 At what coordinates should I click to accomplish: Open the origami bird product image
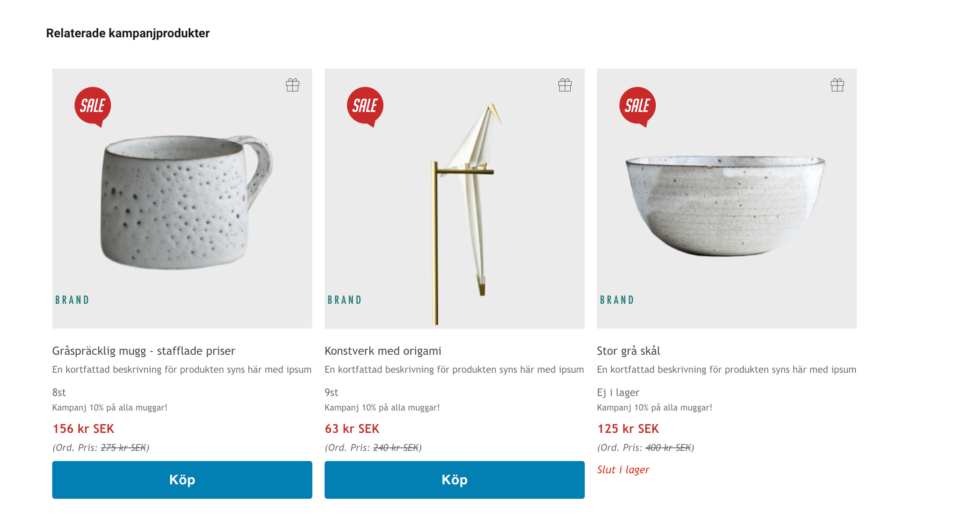coord(454,198)
